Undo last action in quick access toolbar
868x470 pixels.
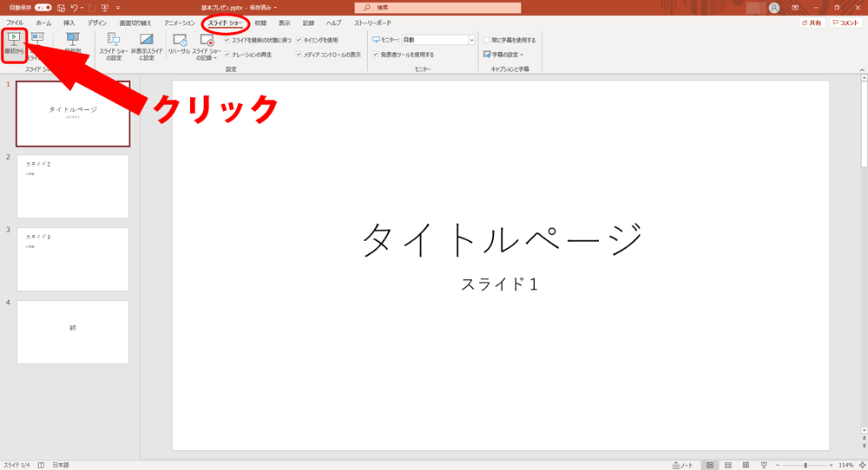tap(74, 8)
